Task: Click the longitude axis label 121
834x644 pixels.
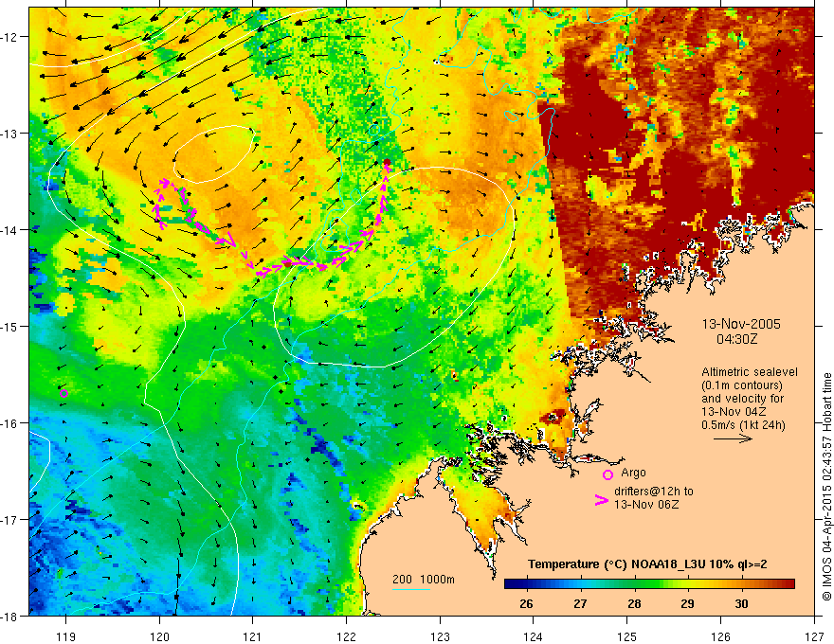Action: (253, 636)
